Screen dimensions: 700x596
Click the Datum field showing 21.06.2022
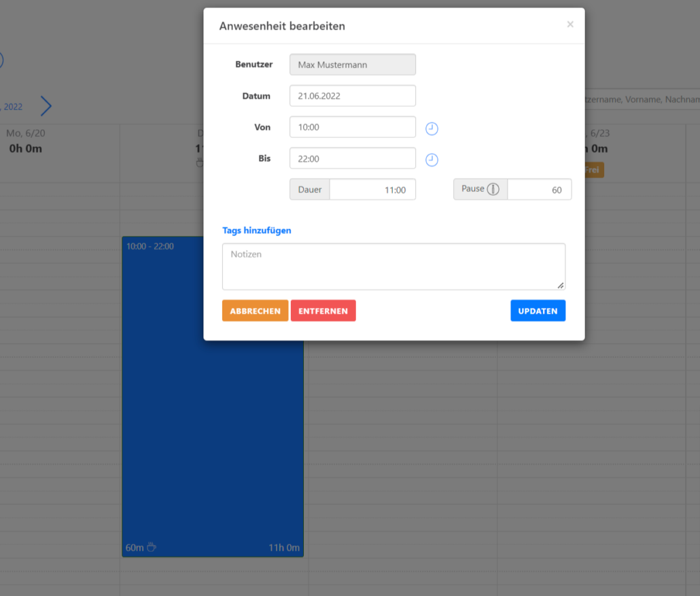(352, 96)
